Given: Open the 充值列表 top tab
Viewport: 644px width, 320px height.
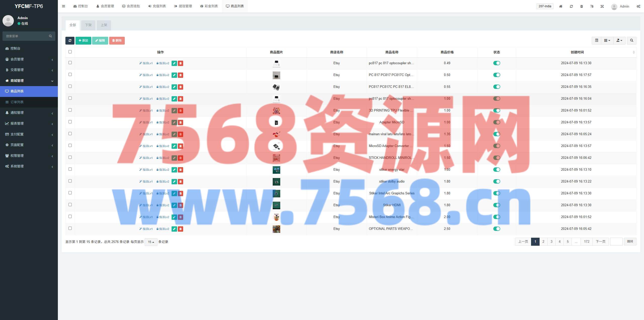Looking at the screenshot, I should pos(157,6).
